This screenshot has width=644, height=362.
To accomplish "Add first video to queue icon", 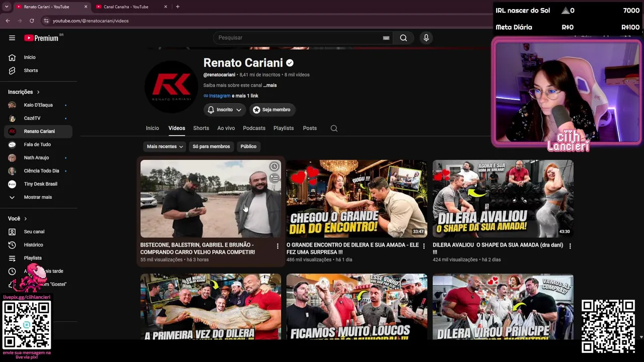I will pos(274,177).
